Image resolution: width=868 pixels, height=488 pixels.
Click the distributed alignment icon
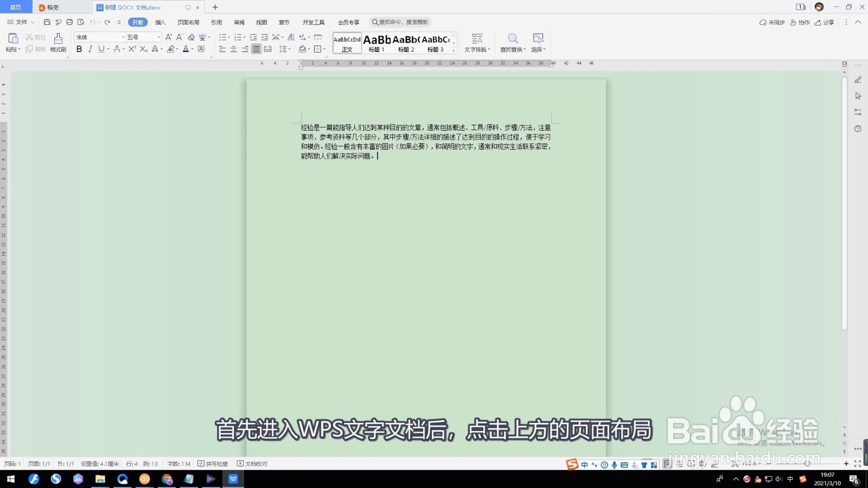point(267,49)
